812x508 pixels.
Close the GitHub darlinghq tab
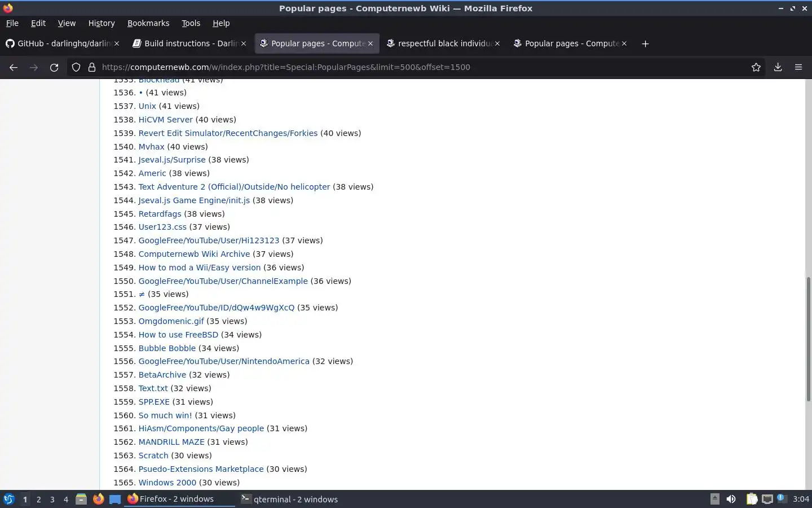[x=117, y=43]
